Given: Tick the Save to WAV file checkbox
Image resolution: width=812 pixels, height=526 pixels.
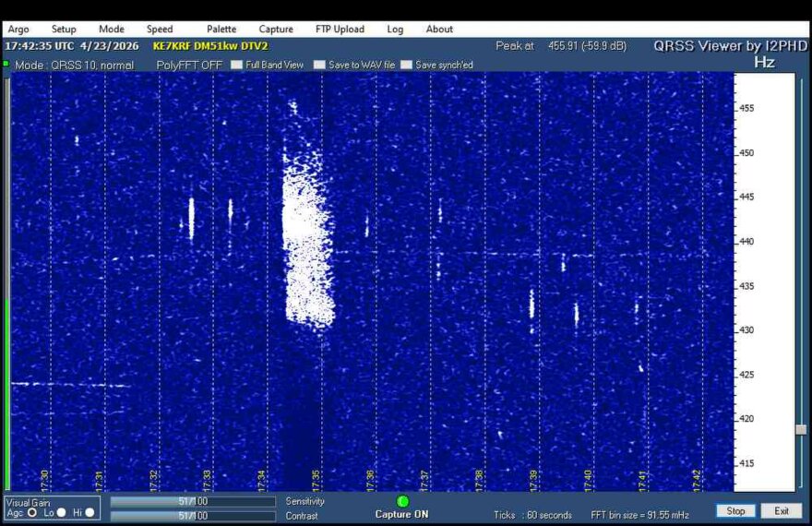Looking at the screenshot, I should point(319,66).
